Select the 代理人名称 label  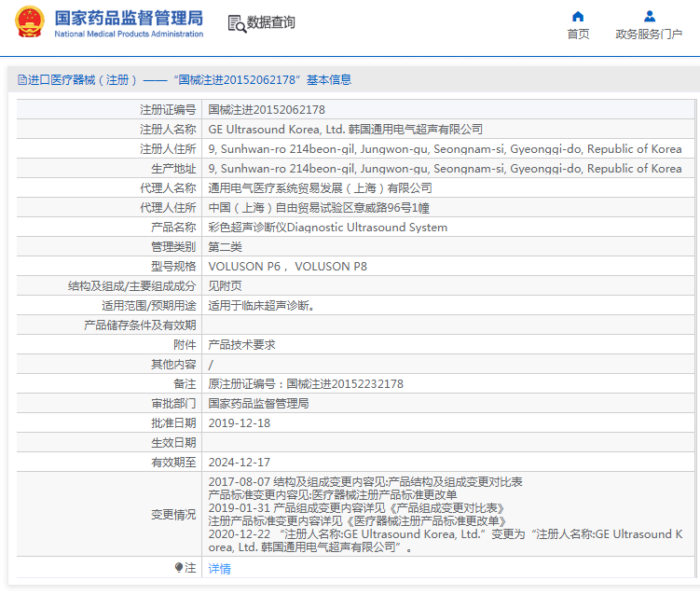click(168, 188)
